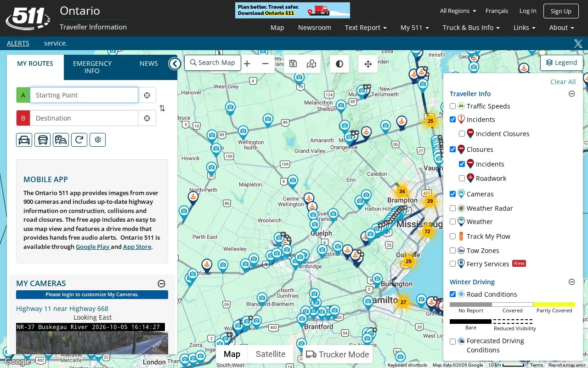Open the My 511 dropdown
This screenshot has width=588, height=368.
(x=415, y=28)
